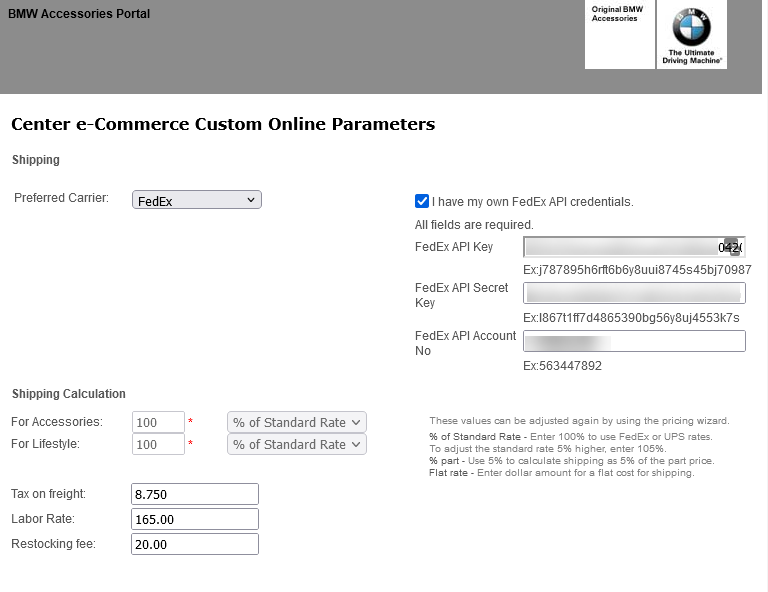Image resolution: width=768 pixels, height=592 pixels.
Task: Click the Original BMW Accessories logo tile
Action: pyautogui.click(x=620, y=34)
